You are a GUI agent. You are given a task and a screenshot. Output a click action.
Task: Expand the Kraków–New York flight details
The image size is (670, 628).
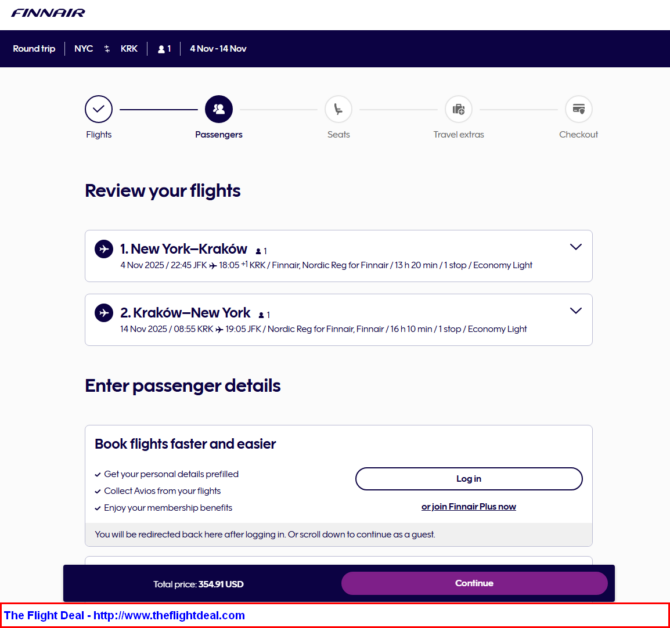(x=576, y=311)
